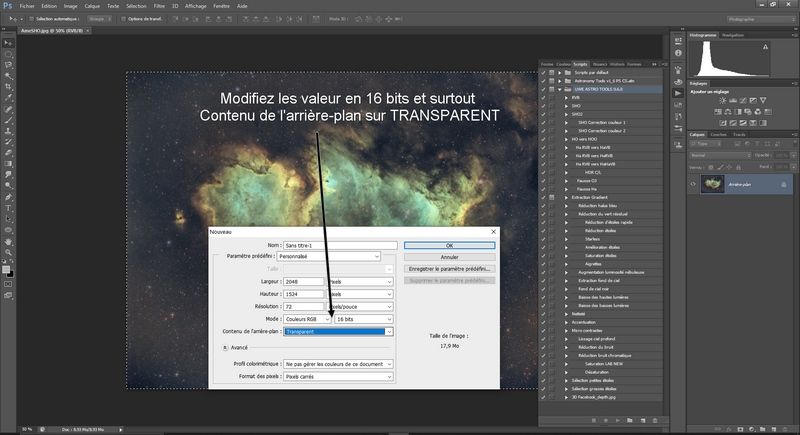Click the Arrière-plan layer thumbnail
The width and height of the screenshot is (800, 435).
tap(712, 184)
